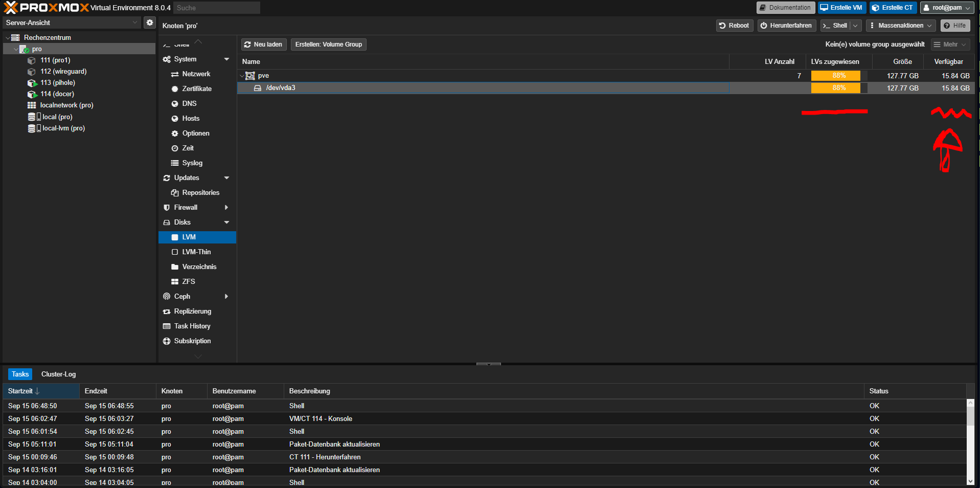
Task: Select LVM in the Disks menu
Action: [197, 237]
